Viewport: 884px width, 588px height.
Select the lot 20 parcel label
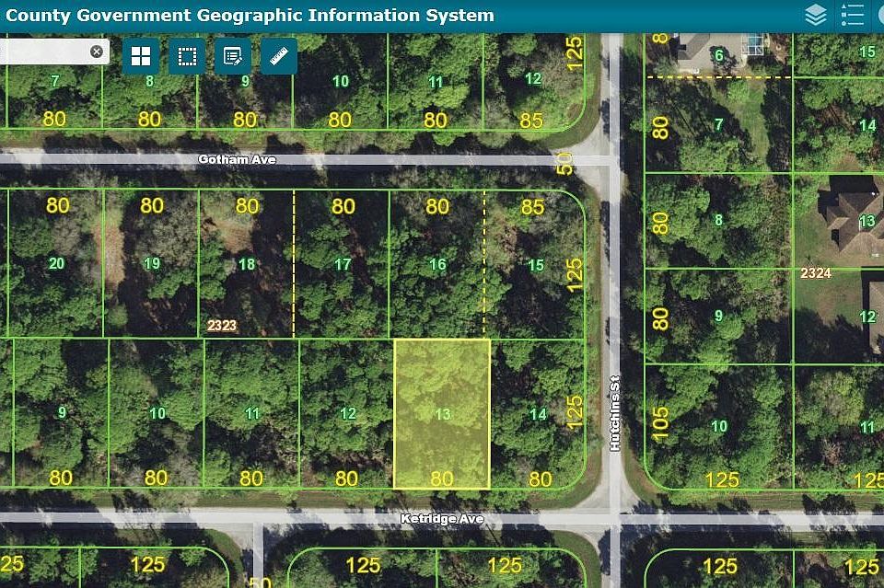(56, 263)
